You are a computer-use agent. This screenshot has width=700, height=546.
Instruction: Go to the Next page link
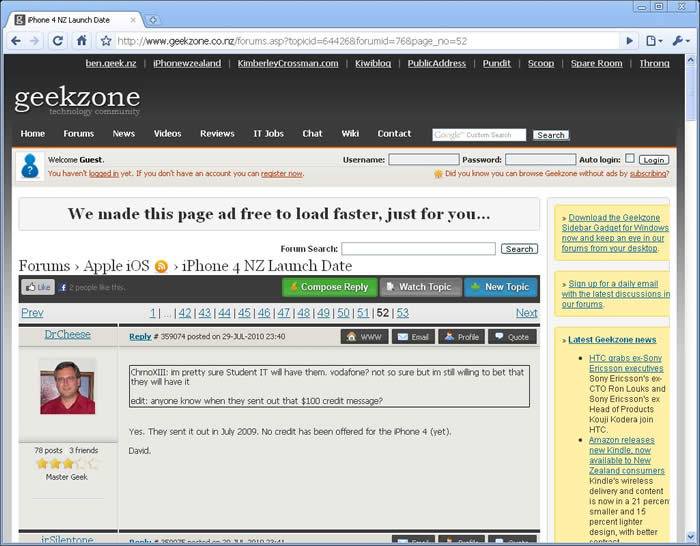tap(526, 313)
